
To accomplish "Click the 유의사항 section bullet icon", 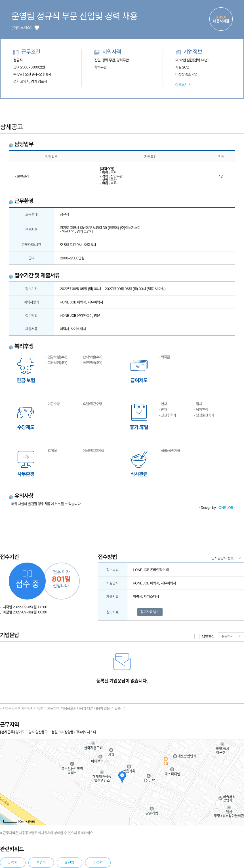I will coord(11,497).
